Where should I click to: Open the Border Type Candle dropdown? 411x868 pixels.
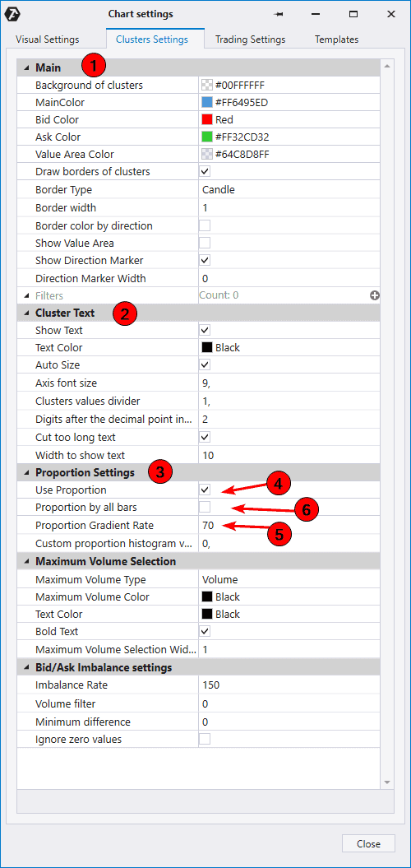point(289,190)
